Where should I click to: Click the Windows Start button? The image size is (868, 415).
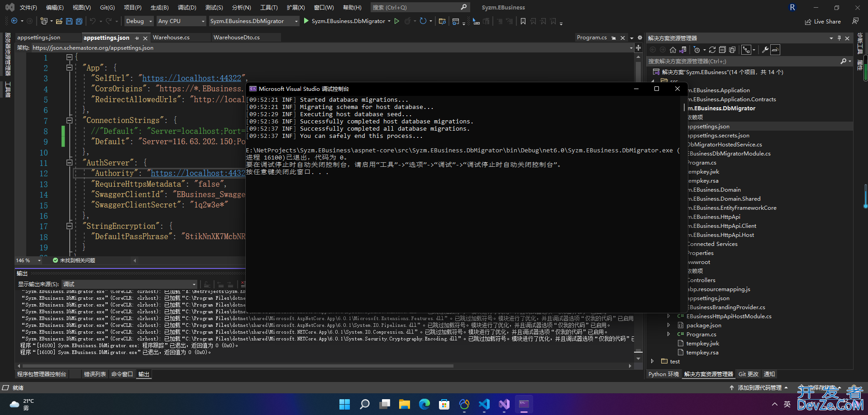coord(345,404)
